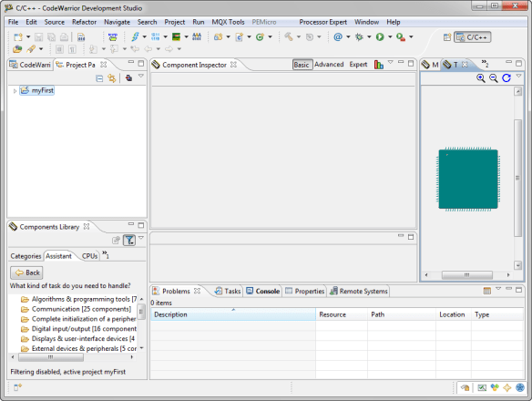Open Component Inspector view menu triangle
Image resolution: width=532 pixels, height=401 pixels.
(x=391, y=62)
